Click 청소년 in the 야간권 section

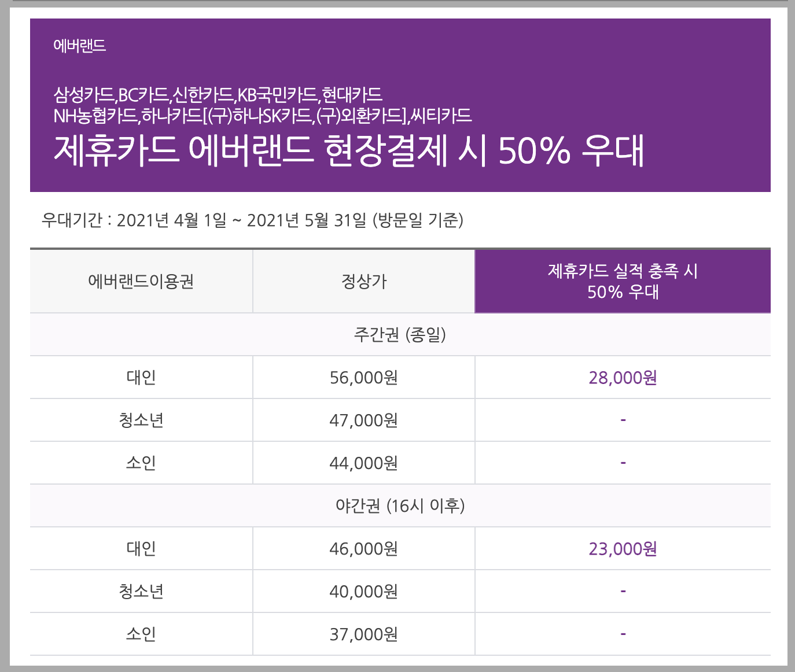[141, 592]
